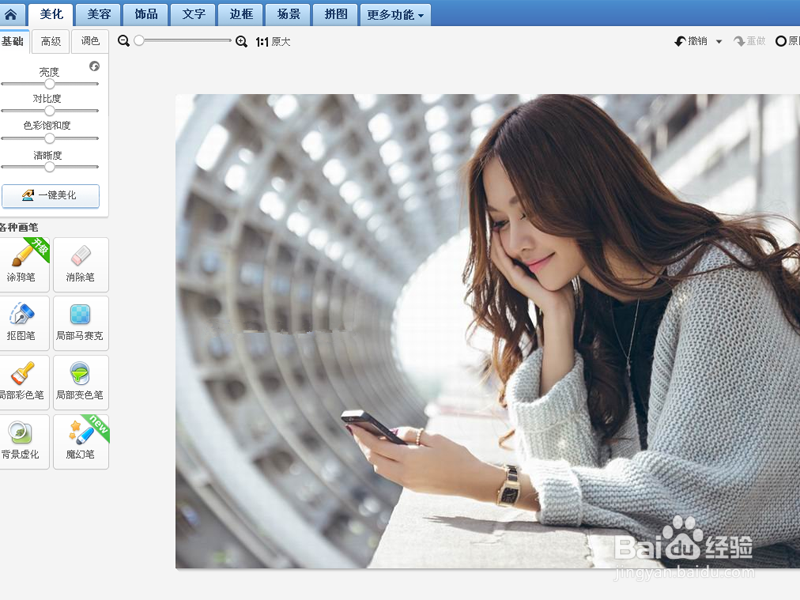Click the zoom in magnifier icon

coord(241,41)
